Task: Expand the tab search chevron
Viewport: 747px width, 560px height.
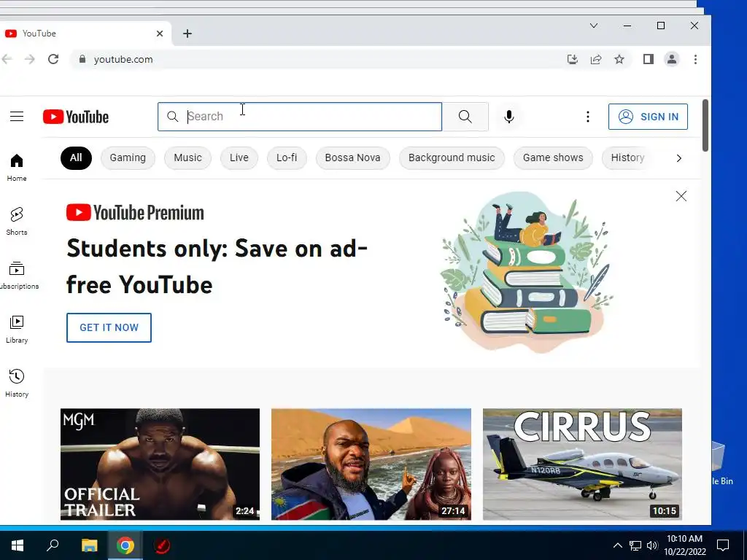Action: point(594,26)
